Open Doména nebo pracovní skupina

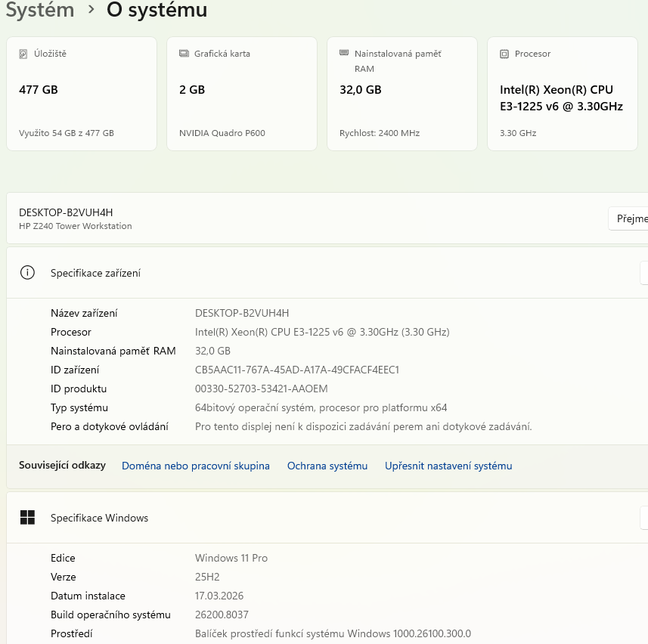195,466
